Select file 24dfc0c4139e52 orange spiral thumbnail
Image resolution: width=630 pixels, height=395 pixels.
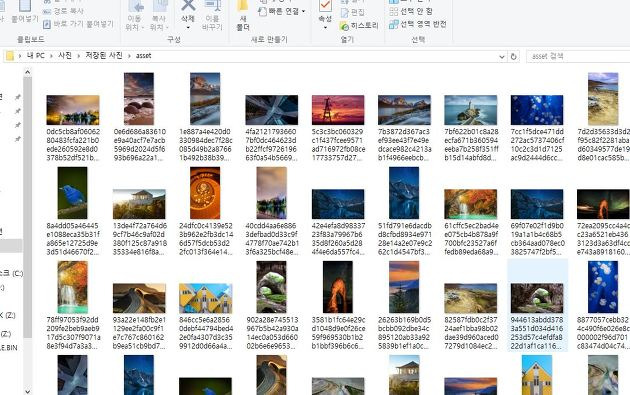(205, 193)
